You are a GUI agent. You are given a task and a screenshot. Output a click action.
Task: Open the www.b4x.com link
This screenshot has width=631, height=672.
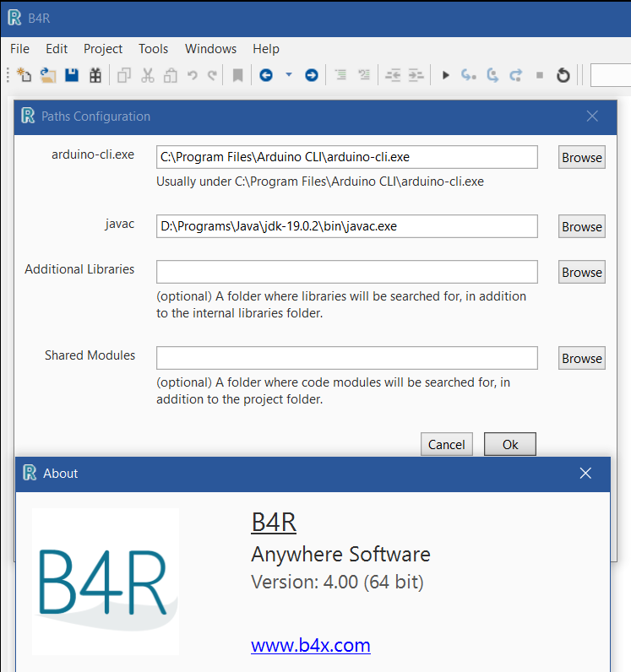click(311, 645)
